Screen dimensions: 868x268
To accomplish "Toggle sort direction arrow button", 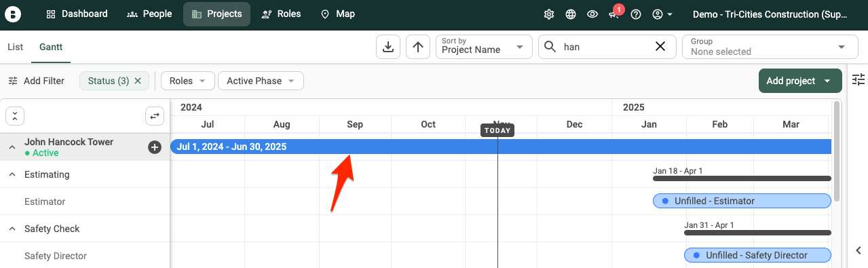I will [418, 47].
